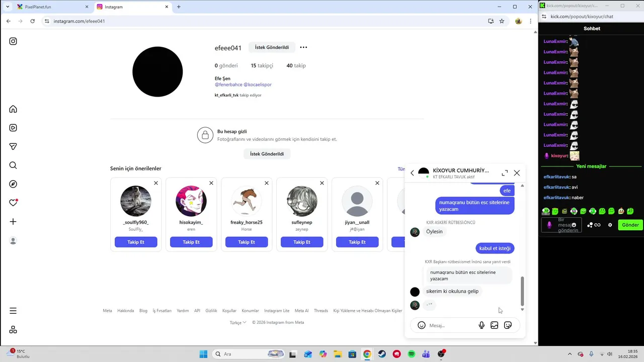View site information icon in address bar
This screenshot has width=644, height=362.
pyautogui.click(x=47, y=21)
